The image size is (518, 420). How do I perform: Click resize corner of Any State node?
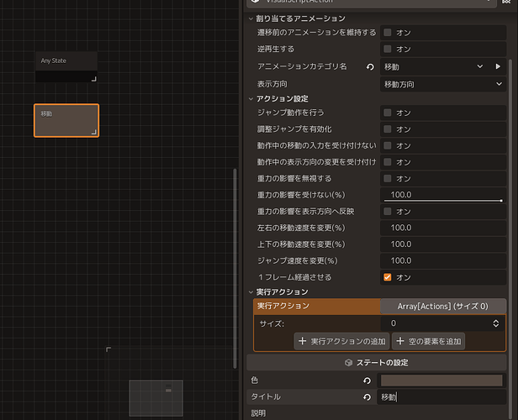pyautogui.click(x=94, y=79)
